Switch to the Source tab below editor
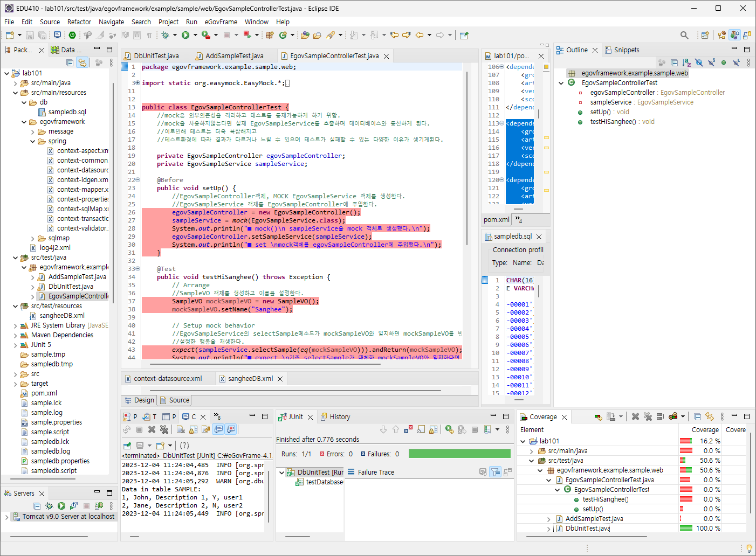 click(179, 400)
